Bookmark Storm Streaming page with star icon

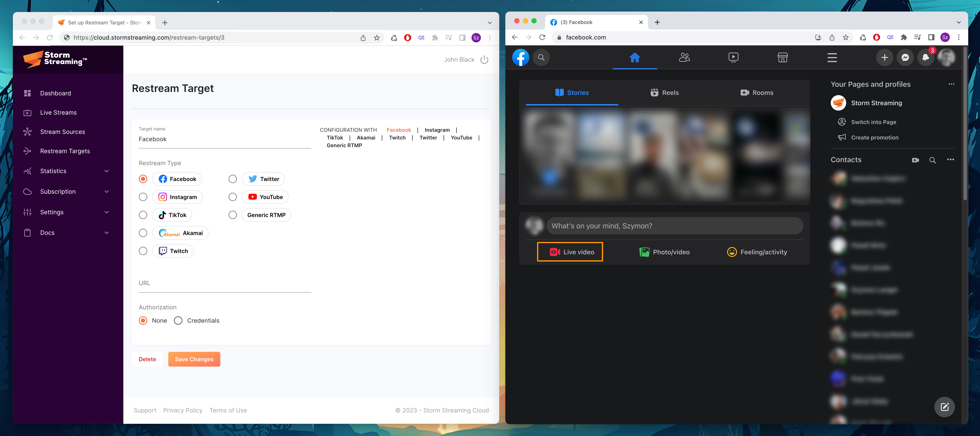377,38
